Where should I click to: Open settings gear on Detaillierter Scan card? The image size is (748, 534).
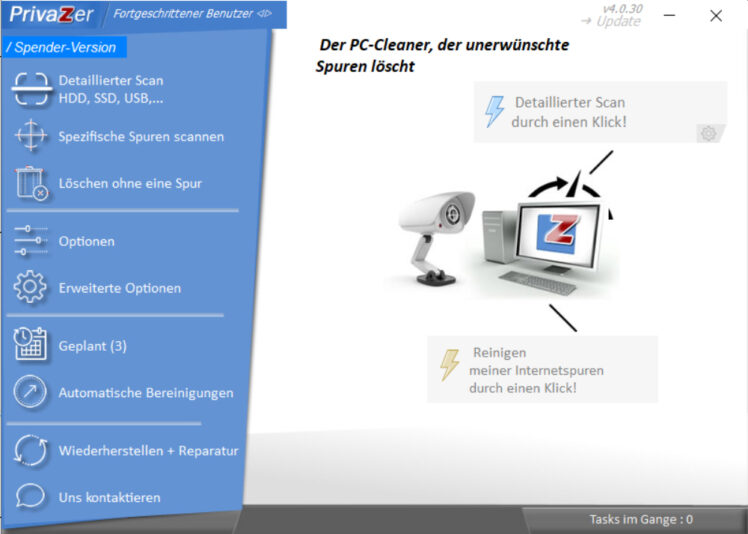tap(709, 133)
